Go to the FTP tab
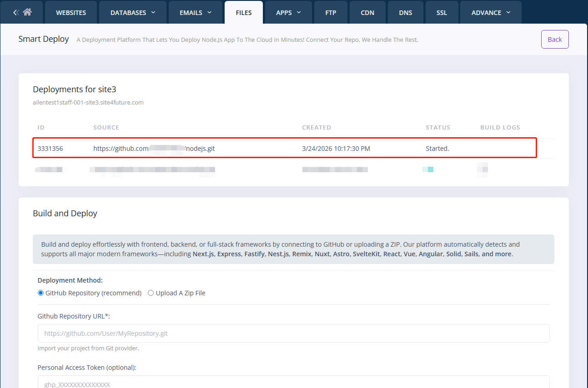The image size is (588, 388). 331,13
